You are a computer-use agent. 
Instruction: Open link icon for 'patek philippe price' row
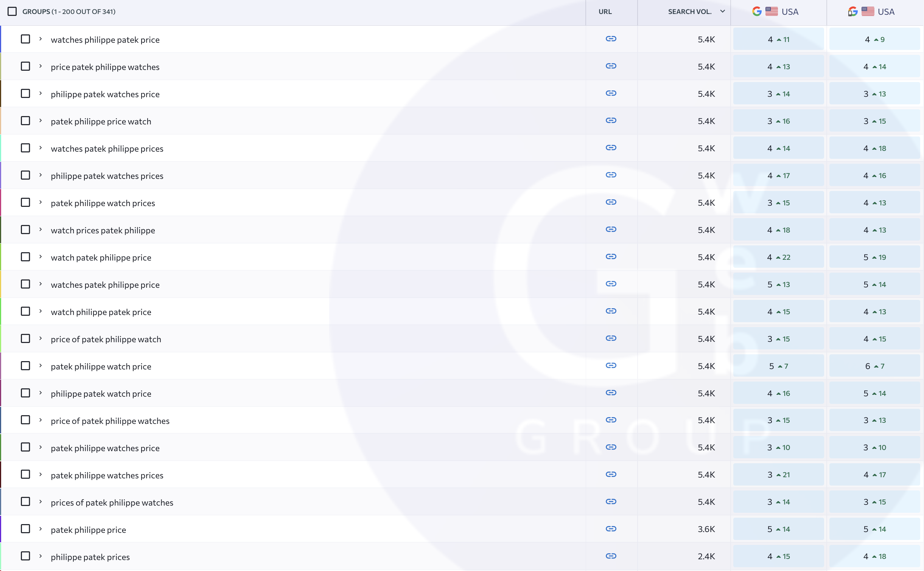point(611,529)
